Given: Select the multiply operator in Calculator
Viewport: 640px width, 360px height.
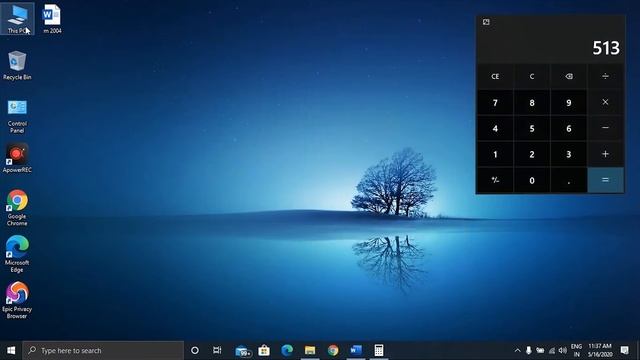Looking at the screenshot, I should [x=605, y=102].
